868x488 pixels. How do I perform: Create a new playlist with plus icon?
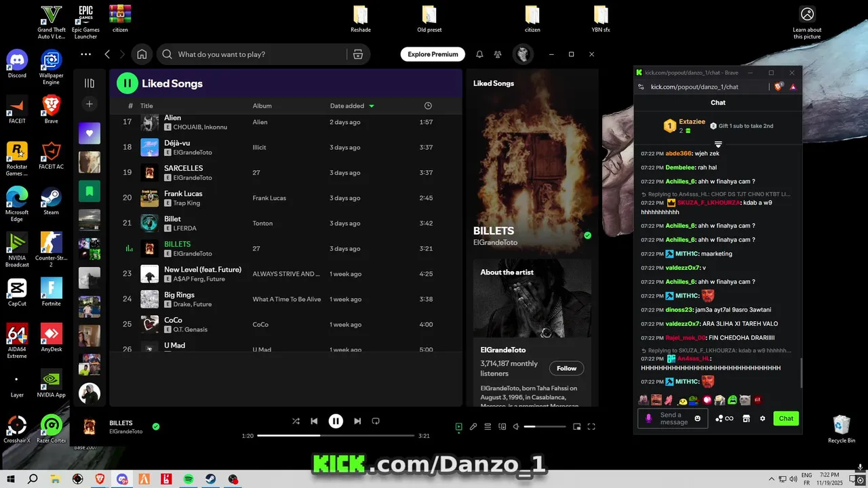point(90,104)
